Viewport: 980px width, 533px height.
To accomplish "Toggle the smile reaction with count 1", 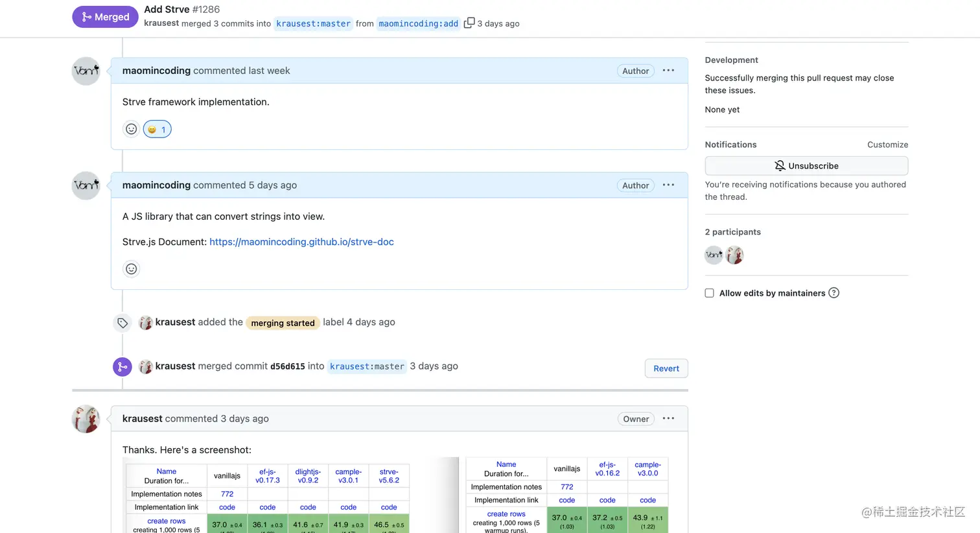I will click(x=157, y=129).
